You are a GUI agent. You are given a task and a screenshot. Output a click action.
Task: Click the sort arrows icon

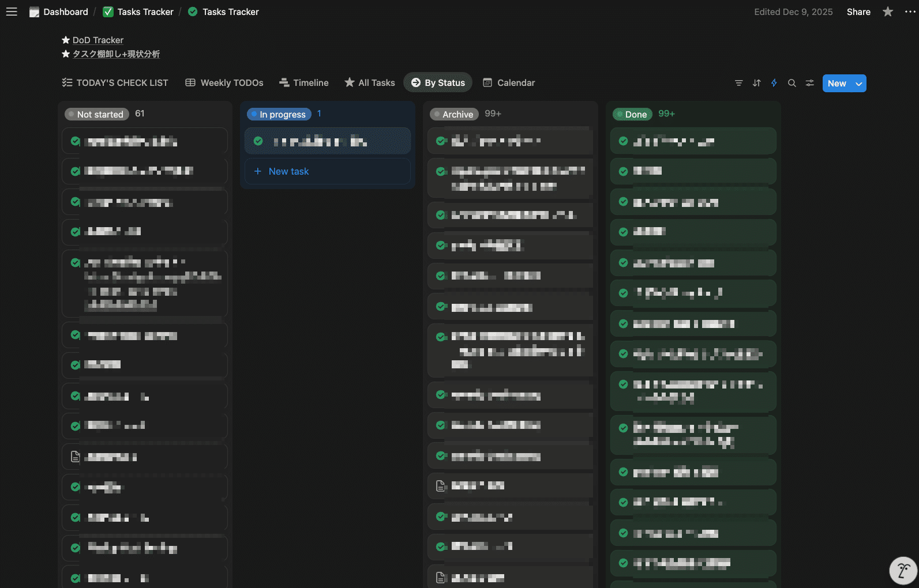tap(756, 83)
